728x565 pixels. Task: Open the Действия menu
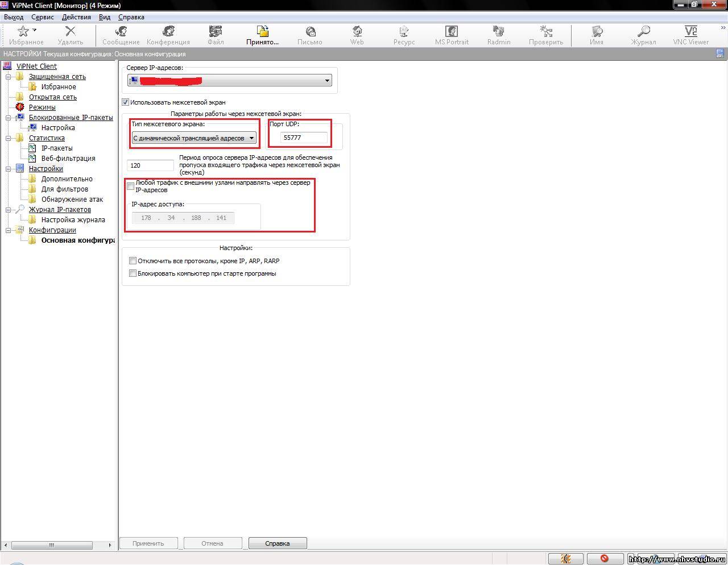point(76,17)
